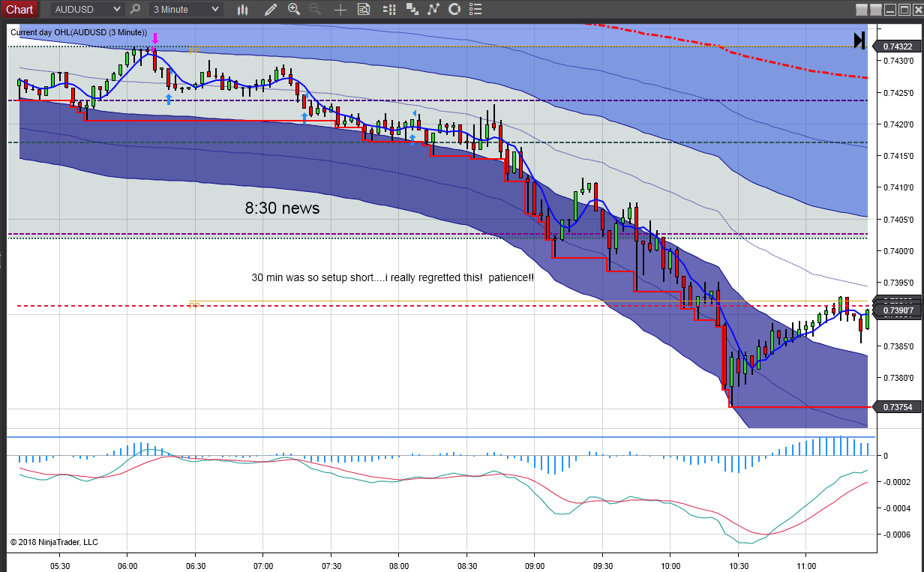The width and height of the screenshot is (924, 572).
Task: Minimize the chart window
Action: tap(889, 10)
